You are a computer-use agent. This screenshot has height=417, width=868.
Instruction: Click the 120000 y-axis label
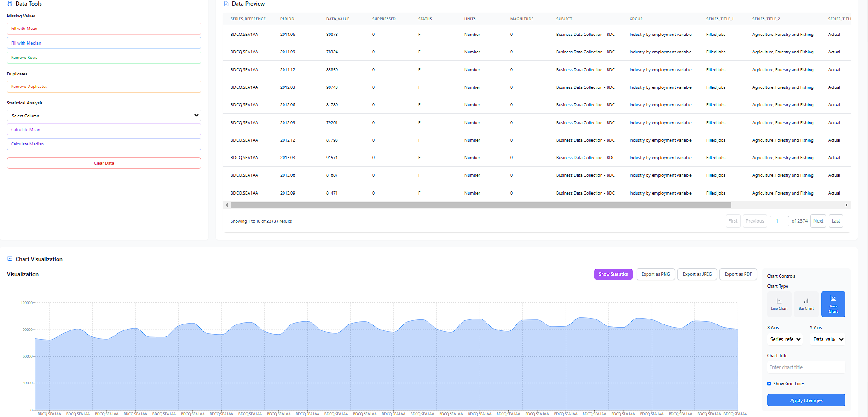[x=27, y=303]
